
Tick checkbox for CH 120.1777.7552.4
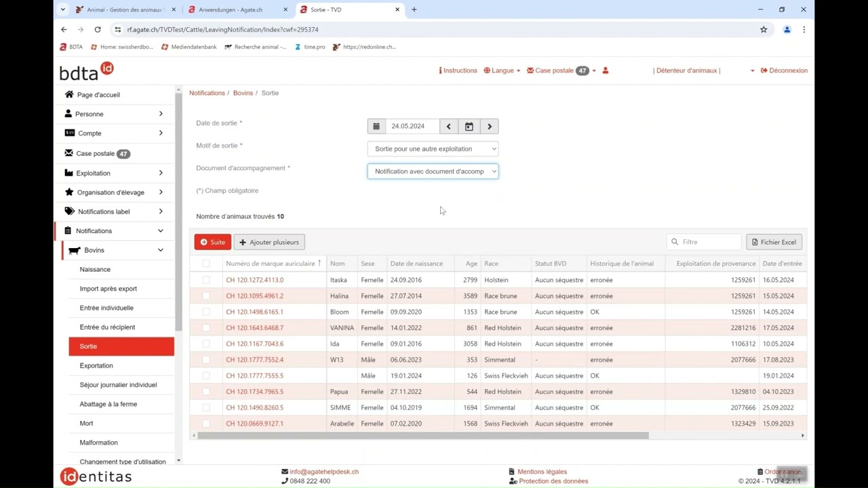tap(206, 360)
